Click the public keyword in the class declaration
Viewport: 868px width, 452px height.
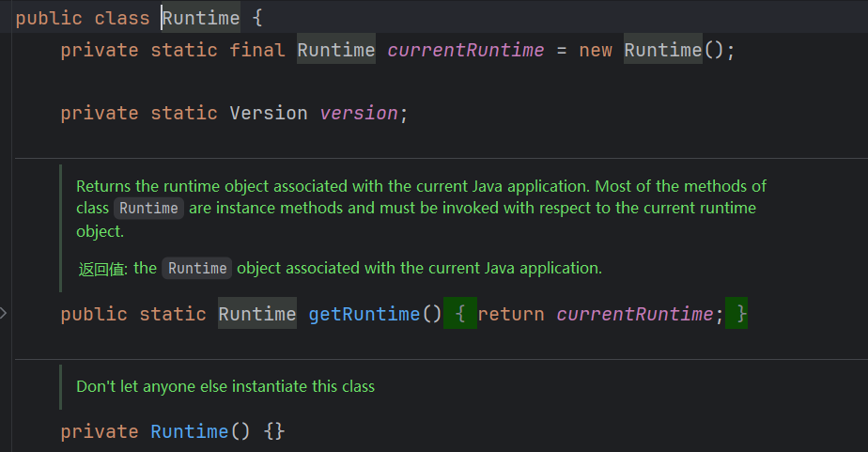[x=49, y=18]
